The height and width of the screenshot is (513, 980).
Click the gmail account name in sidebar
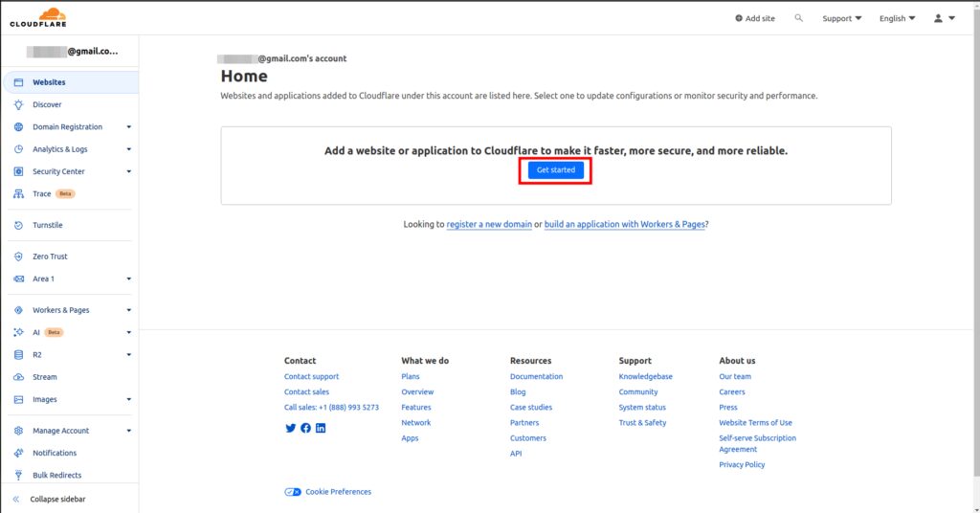tap(72, 52)
